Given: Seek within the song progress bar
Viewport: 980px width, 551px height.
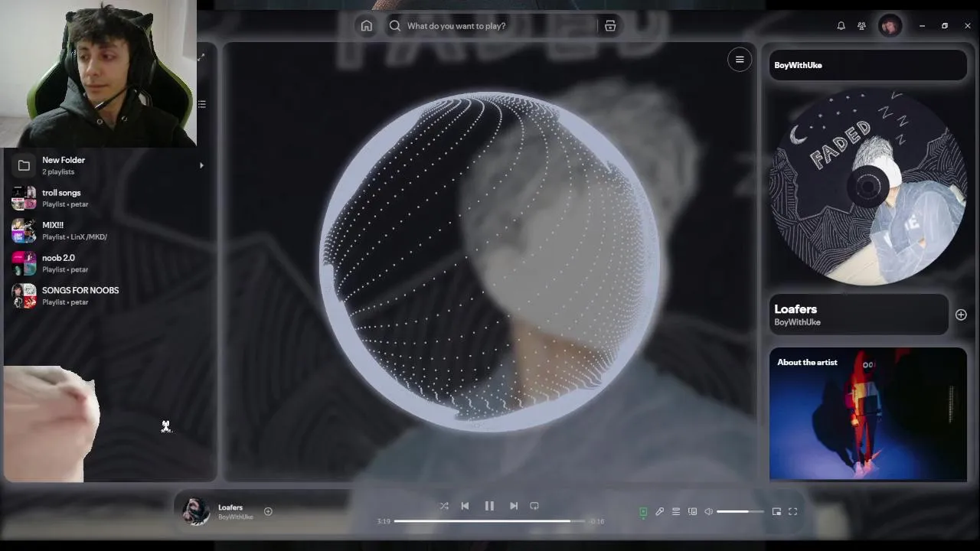Looking at the screenshot, I should (x=492, y=521).
